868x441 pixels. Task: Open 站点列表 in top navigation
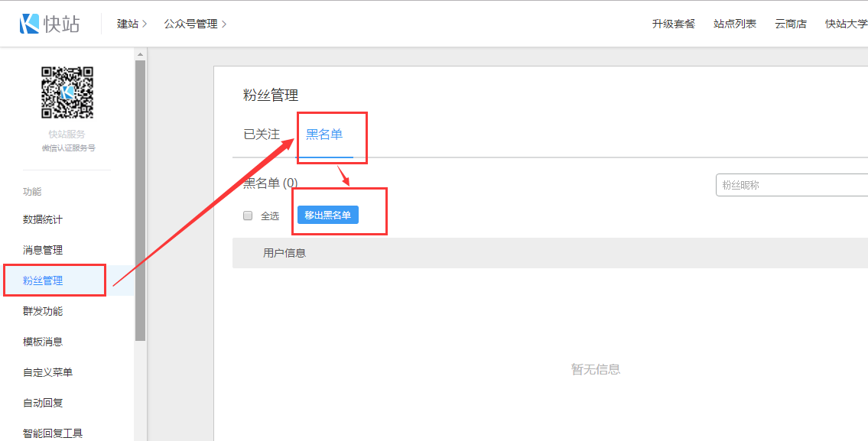[734, 24]
